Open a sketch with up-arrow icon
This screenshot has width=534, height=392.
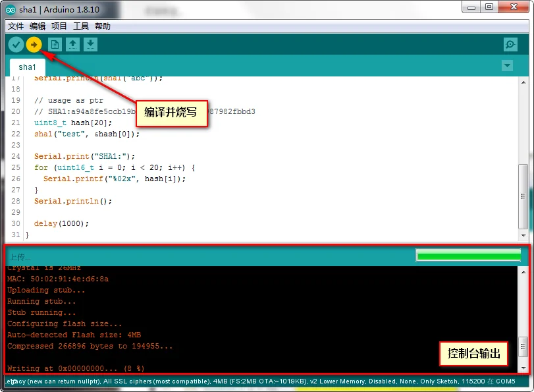[x=72, y=45]
